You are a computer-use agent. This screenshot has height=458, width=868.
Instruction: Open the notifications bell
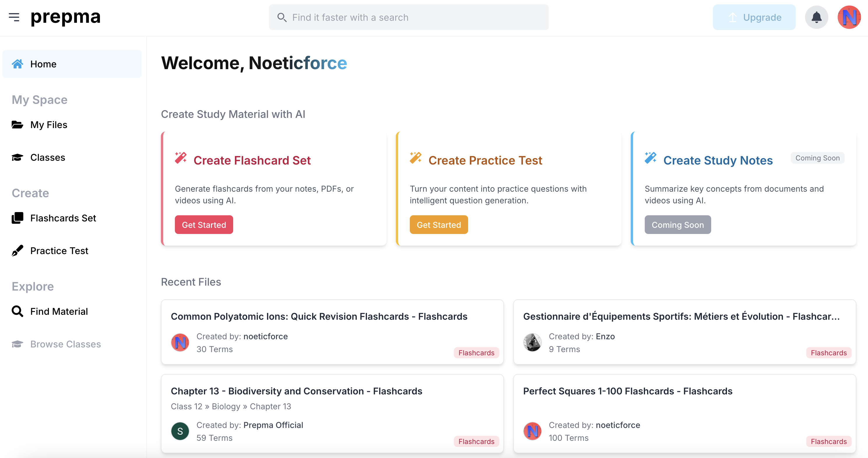coord(816,17)
